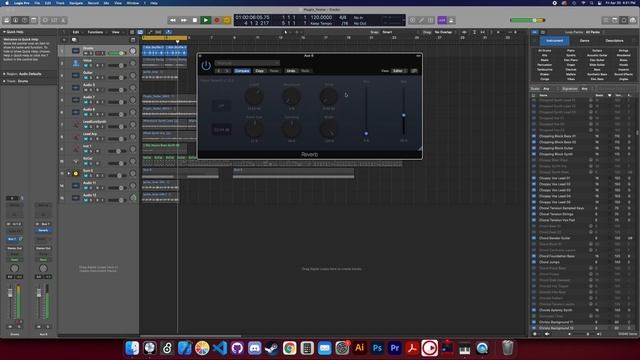Screen dimensions: 640x360
Task: Mute the Guitar track
Action: [x=86, y=78]
